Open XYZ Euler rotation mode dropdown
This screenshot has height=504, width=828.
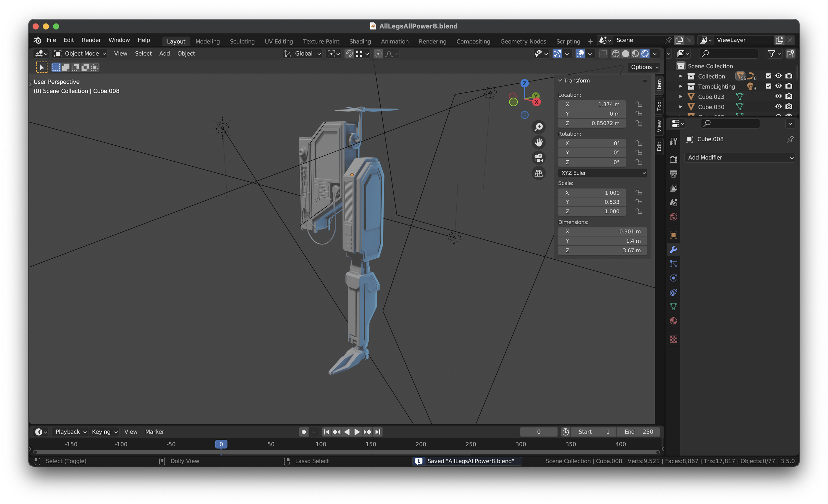coord(602,173)
